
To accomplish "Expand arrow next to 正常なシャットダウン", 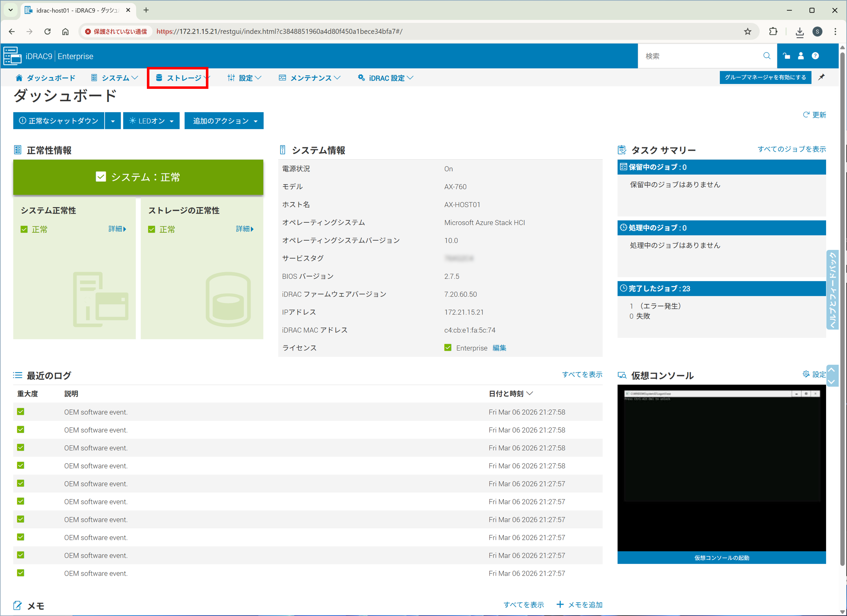I will [x=113, y=121].
